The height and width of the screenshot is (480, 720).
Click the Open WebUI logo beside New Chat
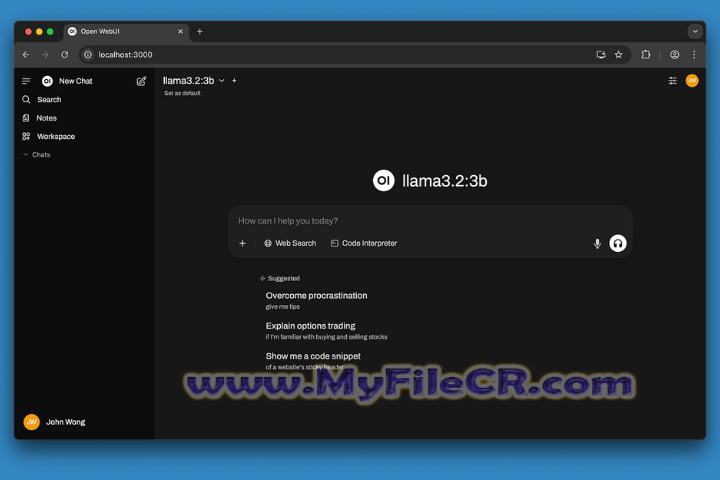tap(47, 81)
